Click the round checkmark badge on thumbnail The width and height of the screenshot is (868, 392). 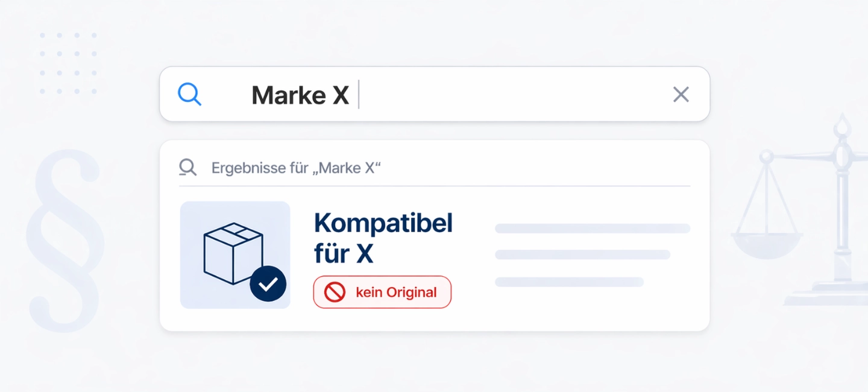click(x=268, y=283)
